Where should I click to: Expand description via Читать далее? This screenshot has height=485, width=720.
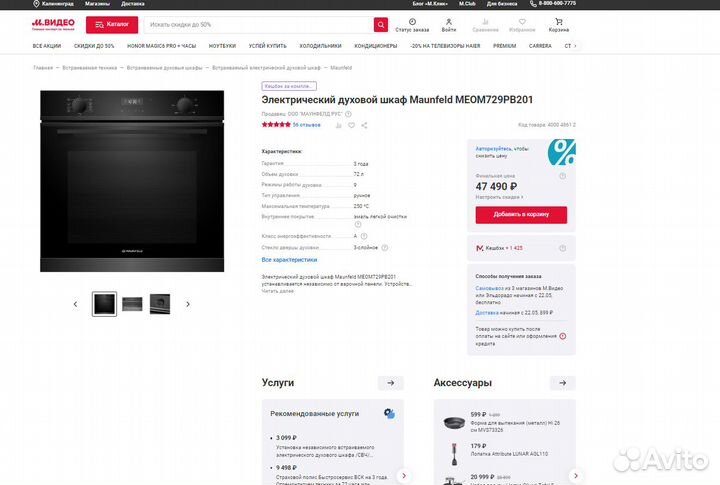[277, 291]
